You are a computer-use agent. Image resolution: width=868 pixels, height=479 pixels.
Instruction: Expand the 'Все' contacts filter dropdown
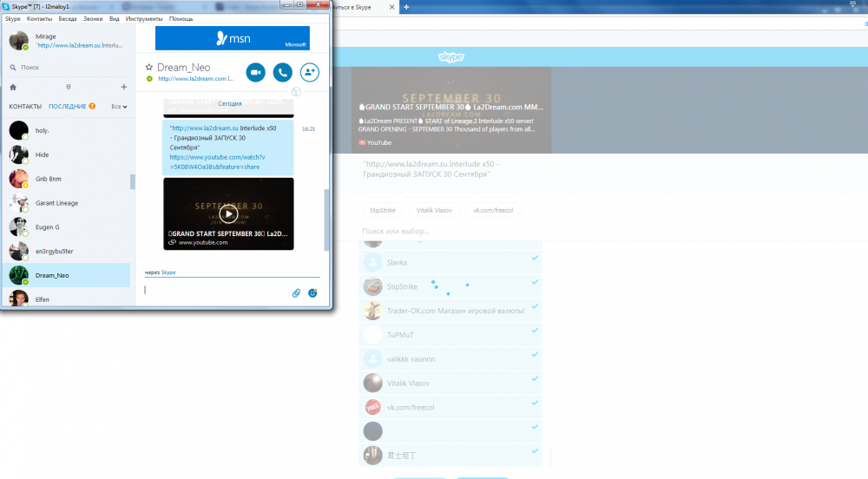tap(120, 107)
